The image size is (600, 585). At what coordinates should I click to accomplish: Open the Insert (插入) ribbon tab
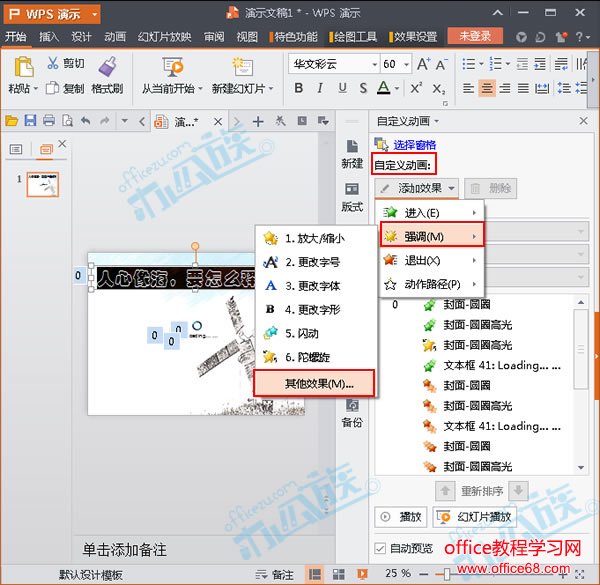[49, 37]
